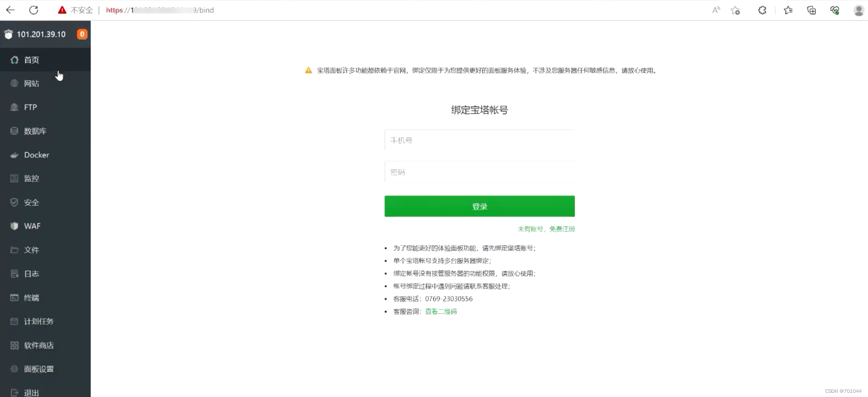Open read aloud icon in address bar
Viewport: 868px width, 397px height.
click(716, 10)
